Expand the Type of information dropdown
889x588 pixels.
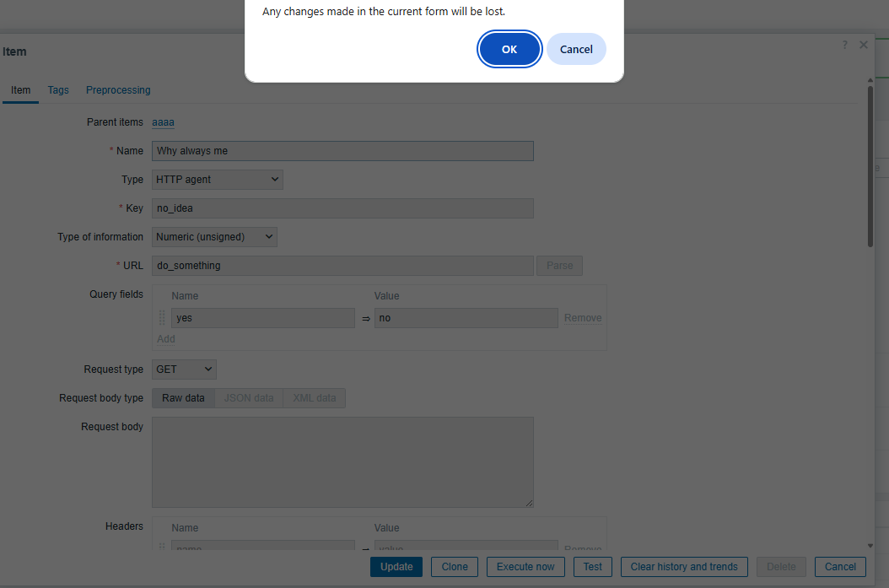(x=214, y=237)
